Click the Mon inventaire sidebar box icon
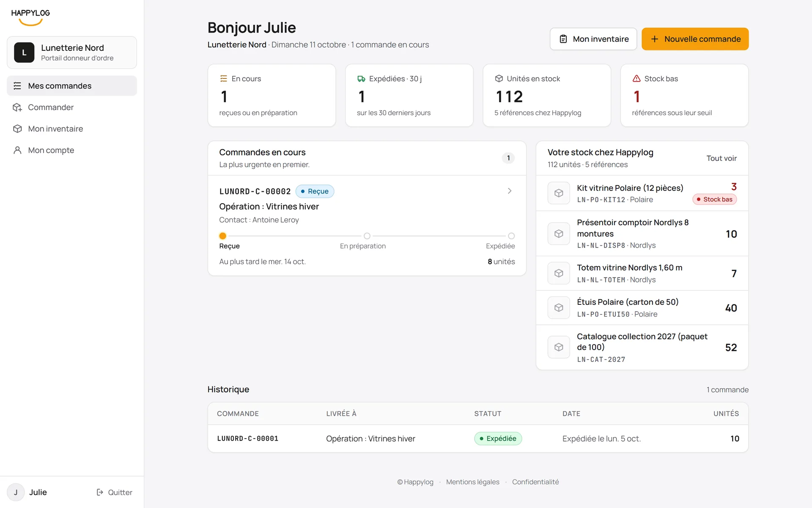Viewport: 812px width, 508px height. pyautogui.click(x=17, y=129)
